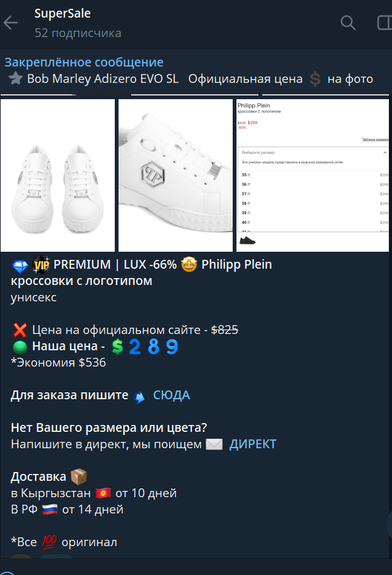Open the sneaker logo close-up photo
This screenshot has width=392, height=575.
(176, 175)
